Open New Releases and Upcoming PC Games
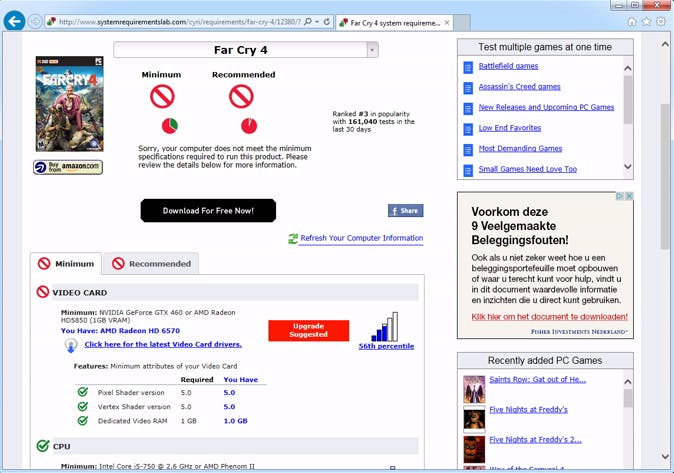This screenshot has height=473, width=674. point(546,108)
